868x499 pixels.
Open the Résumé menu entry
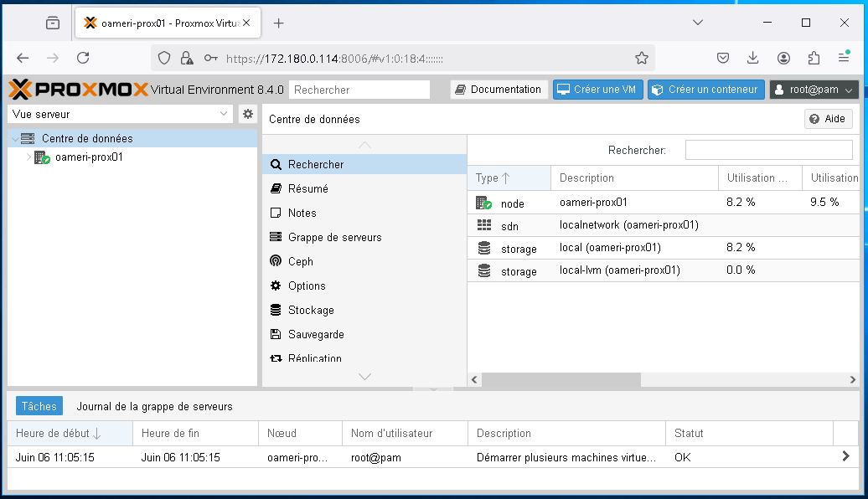pyautogui.click(x=364, y=188)
